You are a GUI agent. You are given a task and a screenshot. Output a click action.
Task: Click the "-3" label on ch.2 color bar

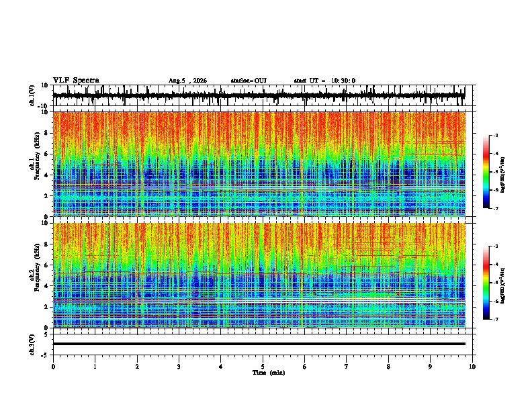click(496, 246)
